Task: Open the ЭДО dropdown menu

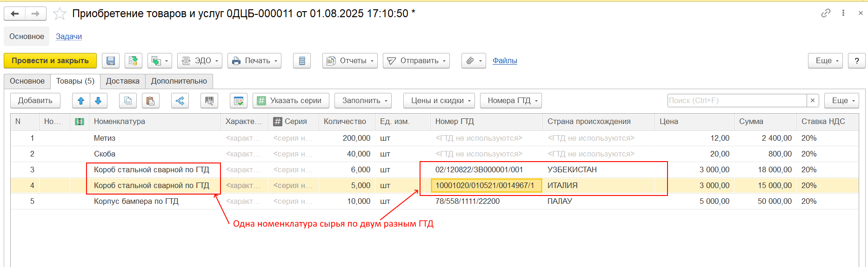Action: coord(200,61)
